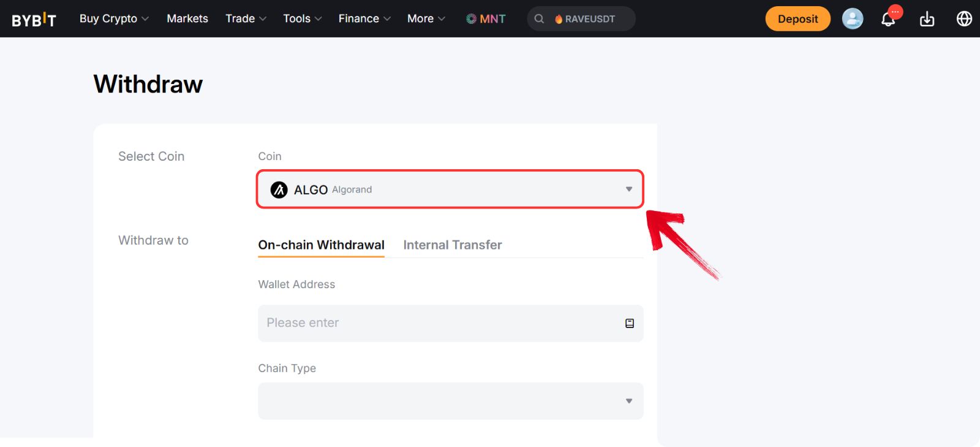Viewport: 980px width, 447px height.
Task: Open the downloads app icon
Action: [x=927, y=19]
